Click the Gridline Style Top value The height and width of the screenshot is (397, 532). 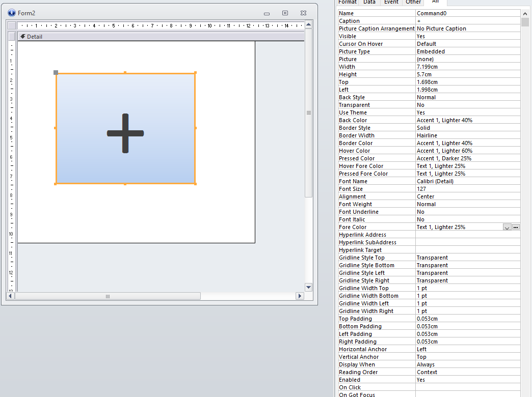point(468,258)
